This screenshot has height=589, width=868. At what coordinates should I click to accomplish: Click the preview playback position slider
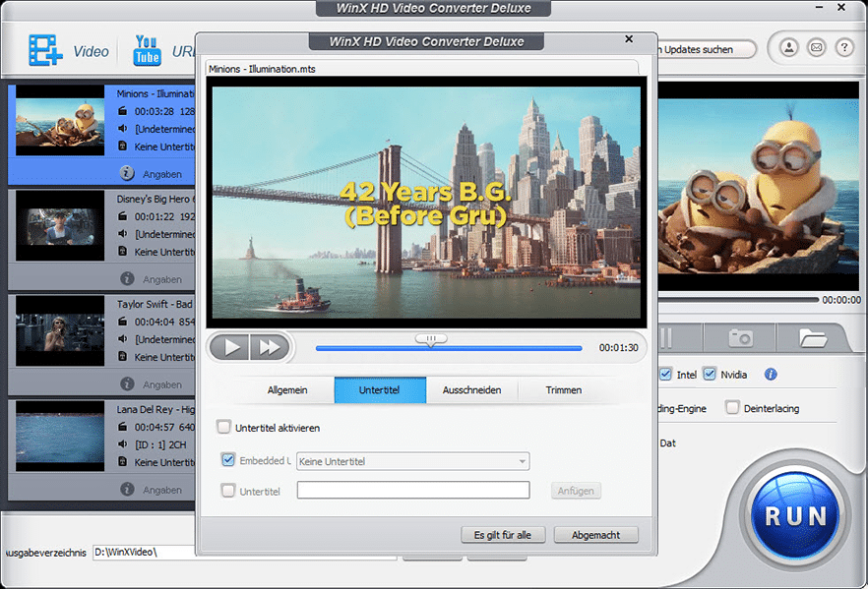pyautogui.click(x=430, y=339)
